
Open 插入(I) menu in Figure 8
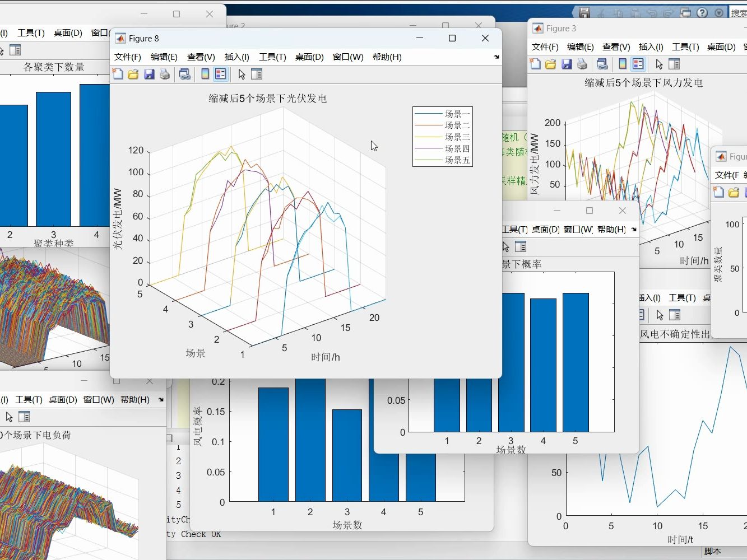[237, 57]
